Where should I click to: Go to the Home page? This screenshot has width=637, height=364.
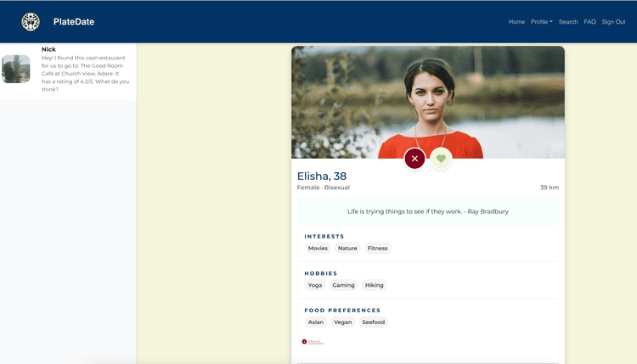pyautogui.click(x=516, y=22)
